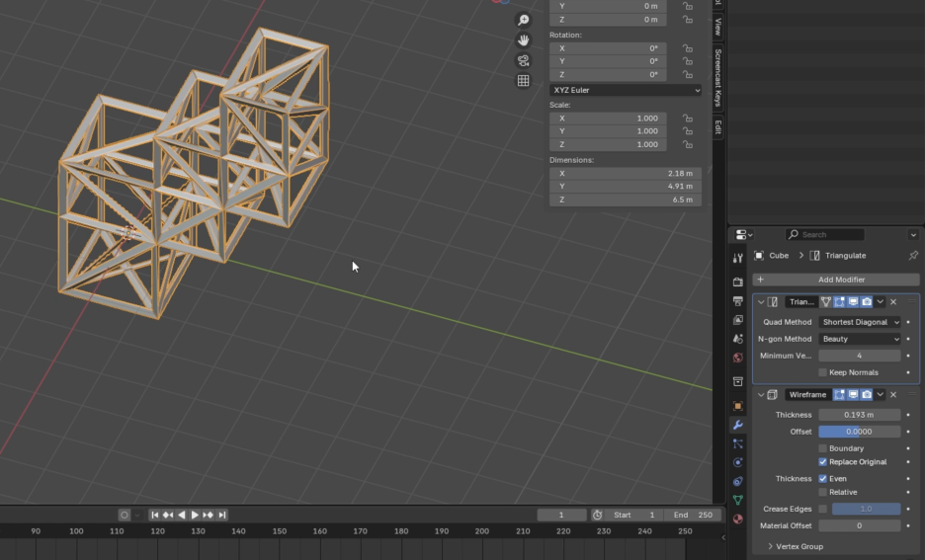Open the Output properties tab
The height and width of the screenshot is (560, 925).
coord(738,300)
